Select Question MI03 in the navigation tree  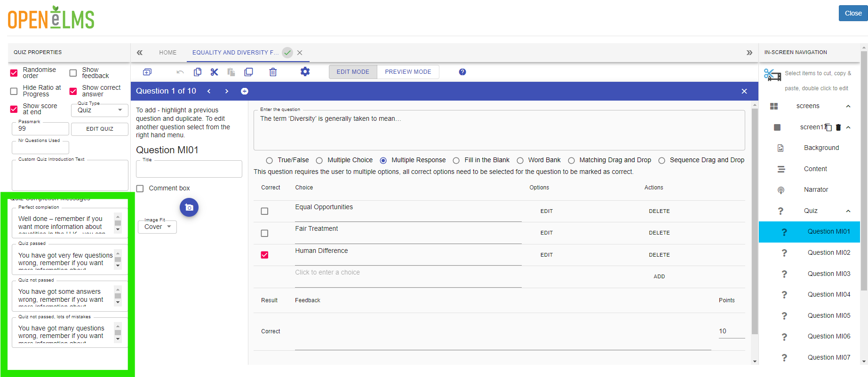[809, 274]
